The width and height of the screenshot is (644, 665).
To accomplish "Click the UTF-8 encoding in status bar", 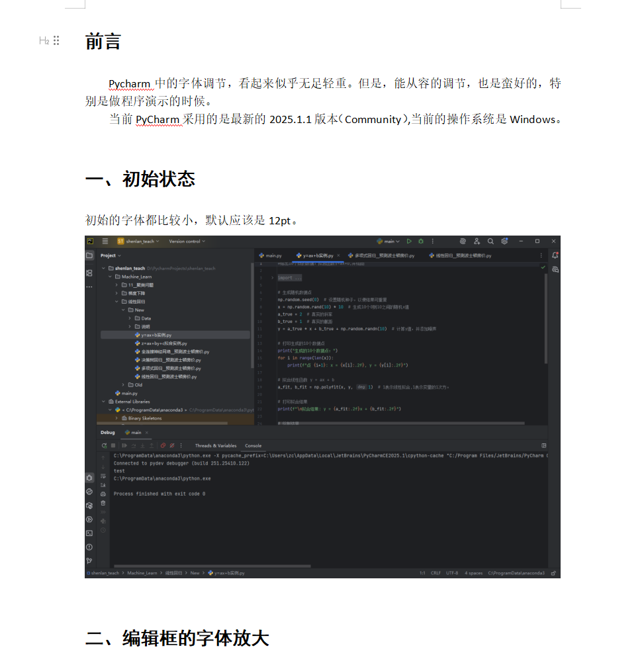I will coord(452,573).
